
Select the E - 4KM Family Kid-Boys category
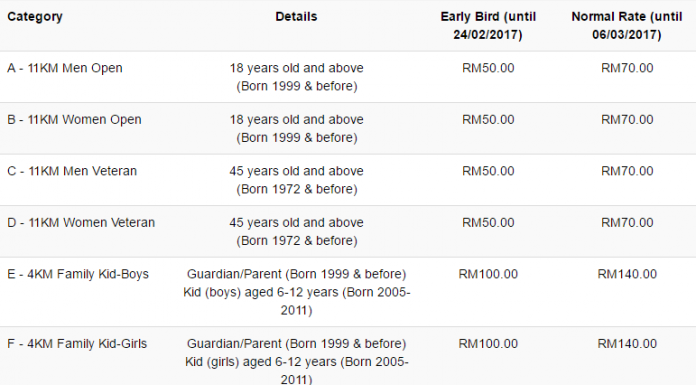(x=78, y=274)
